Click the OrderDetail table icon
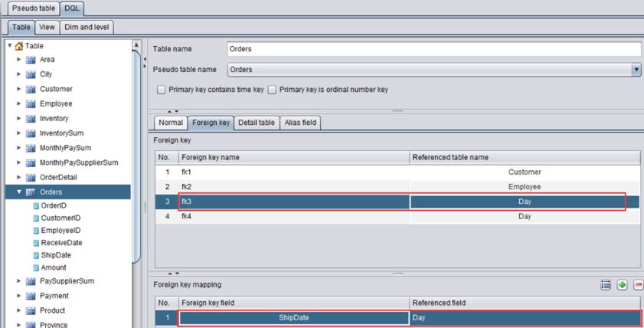 [x=31, y=178]
